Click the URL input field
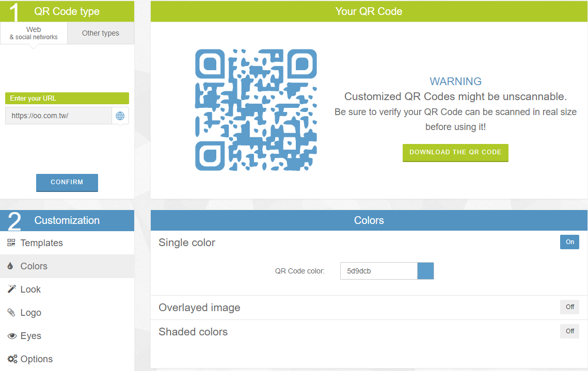 click(58, 116)
